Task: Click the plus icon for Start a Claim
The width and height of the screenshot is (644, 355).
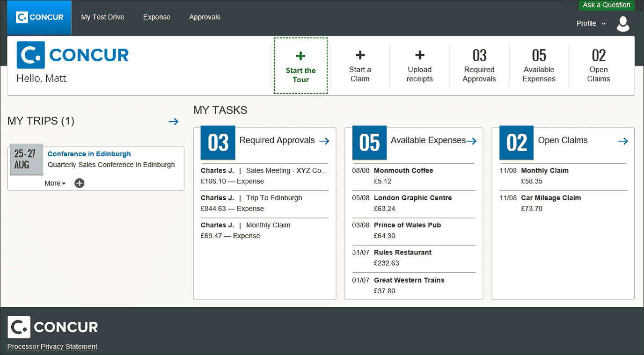Action: pyautogui.click(x=360, y=56)
